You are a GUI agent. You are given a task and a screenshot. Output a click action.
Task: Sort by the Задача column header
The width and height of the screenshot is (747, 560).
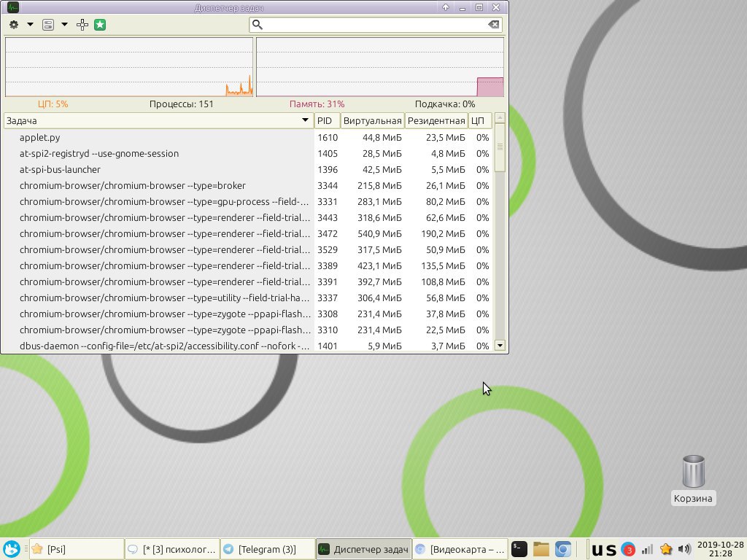pyautogui.click(x=158, y=121)
